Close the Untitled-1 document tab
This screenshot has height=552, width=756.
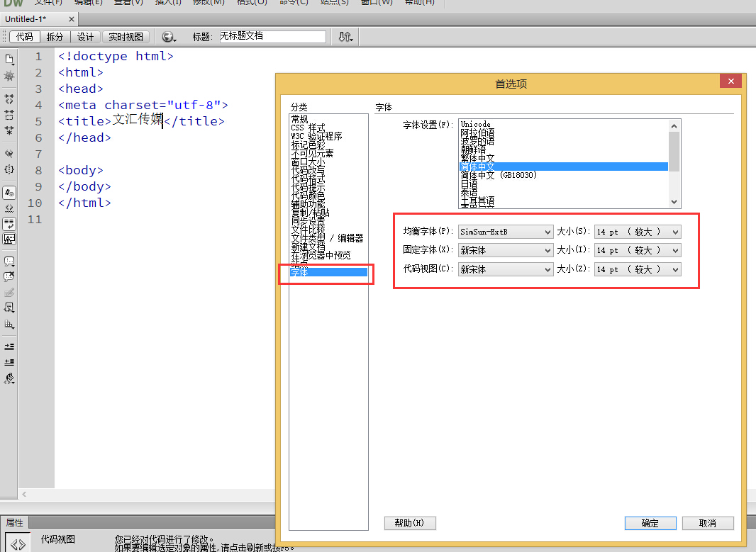[x=72, y=19]
